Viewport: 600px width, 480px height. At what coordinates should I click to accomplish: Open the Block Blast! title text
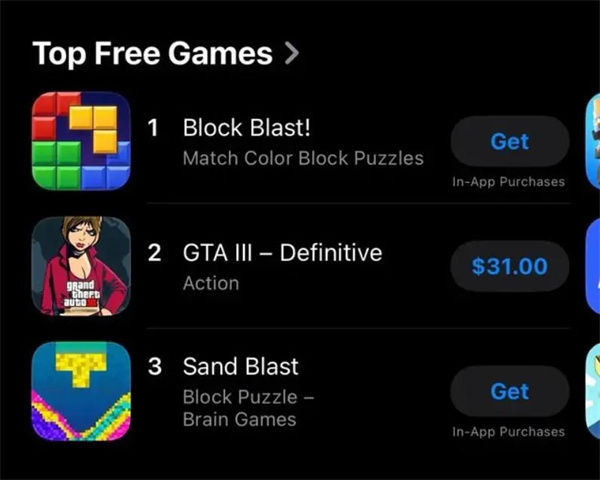click(247, 127)
